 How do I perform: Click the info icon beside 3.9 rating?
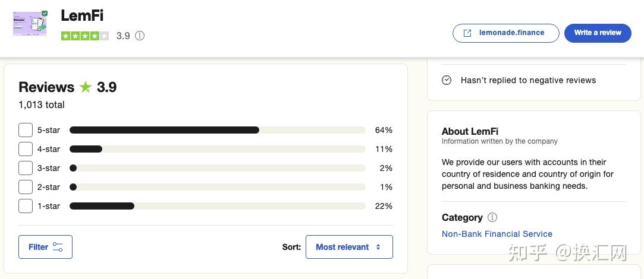click(x=140, y=36)
